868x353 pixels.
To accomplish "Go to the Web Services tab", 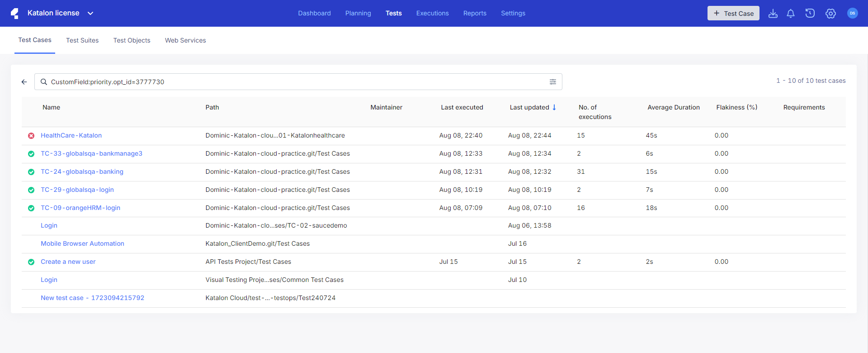I will (x=185, y=40).
